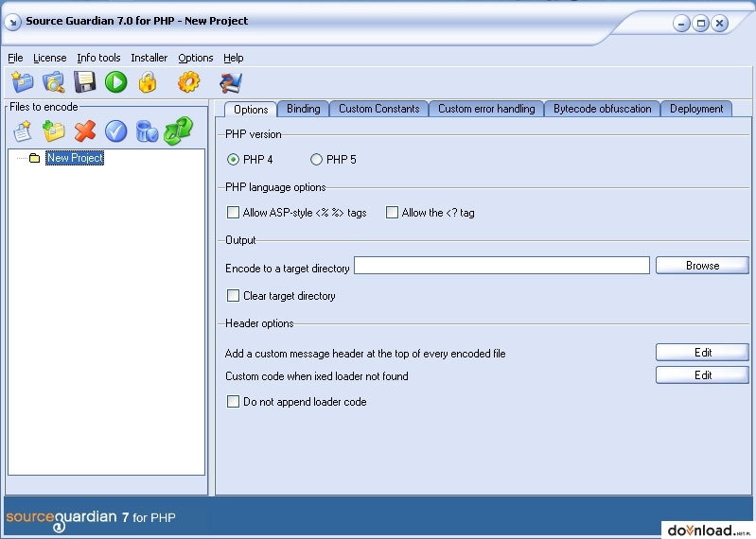This screenshot has width=756, height=539.
Task: Open the License menu
Action: 49,58
